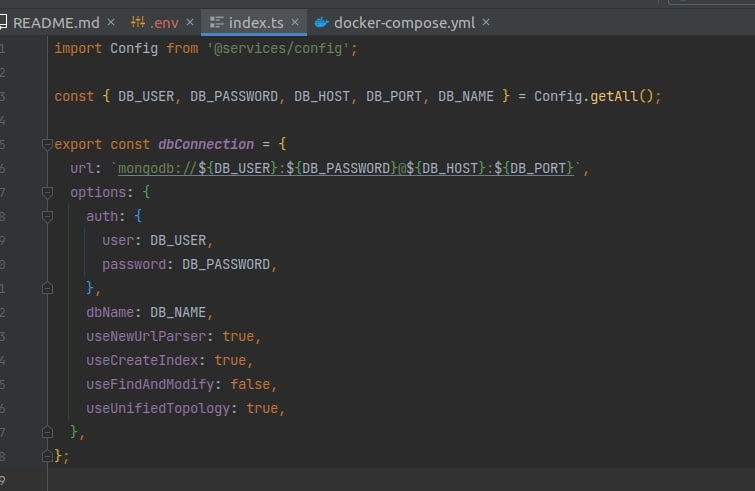
Task: Click the index.ts file type icon
Action: coord(217,22)
